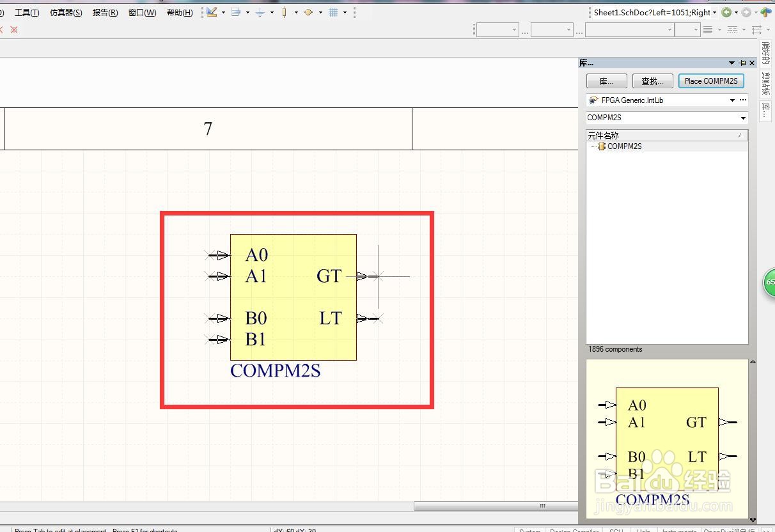Click the B1 input pin on component
The image size is (775, 532).
click(217, 340)
